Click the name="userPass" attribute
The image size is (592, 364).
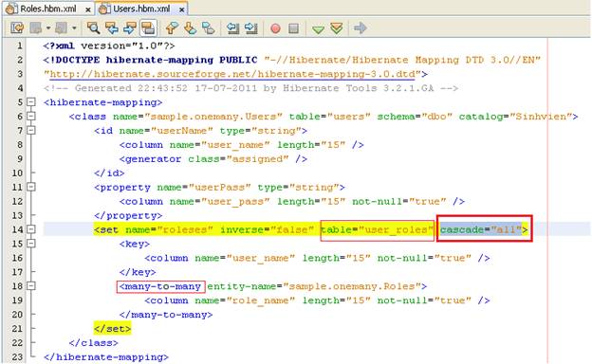point(204,187)
